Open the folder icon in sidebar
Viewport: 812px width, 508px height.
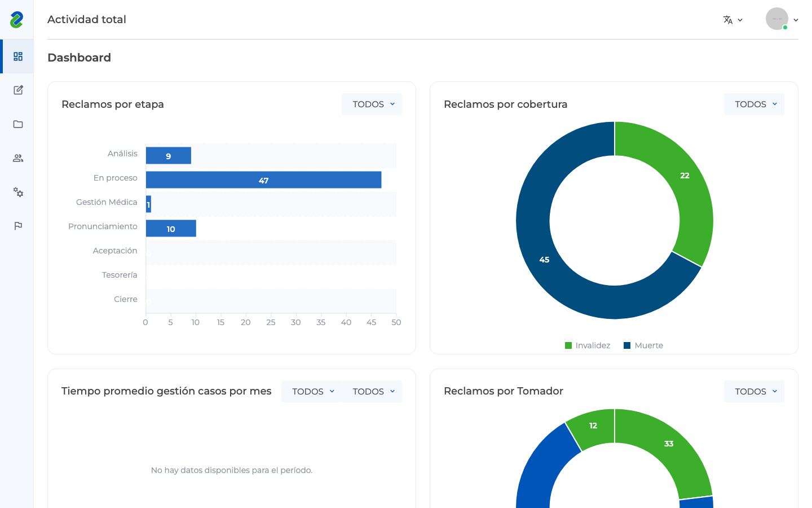[x=18, y=124]
